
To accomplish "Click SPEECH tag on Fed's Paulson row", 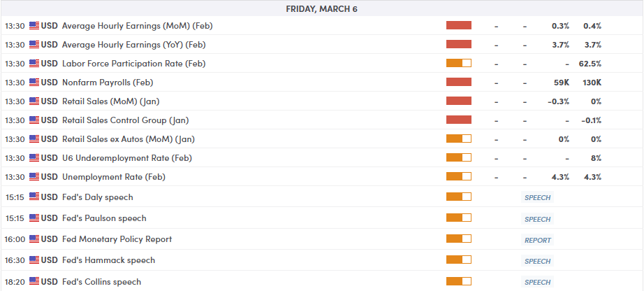I will 538,219.
